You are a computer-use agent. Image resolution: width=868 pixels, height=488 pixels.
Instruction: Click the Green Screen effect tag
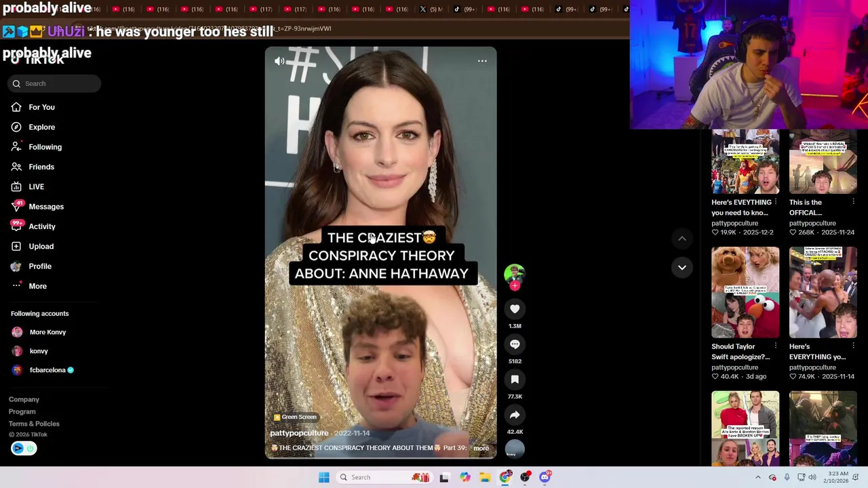click(295, 417)
